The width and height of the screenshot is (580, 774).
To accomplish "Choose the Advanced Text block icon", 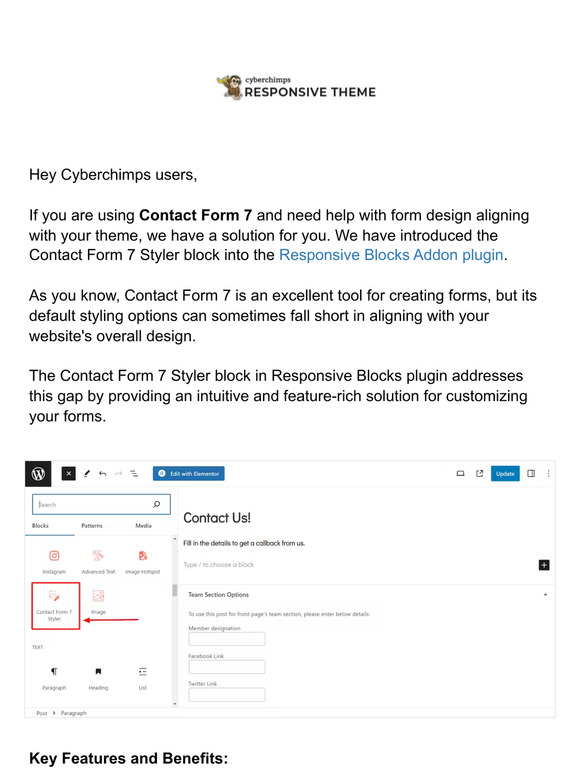I will point(98,556).
